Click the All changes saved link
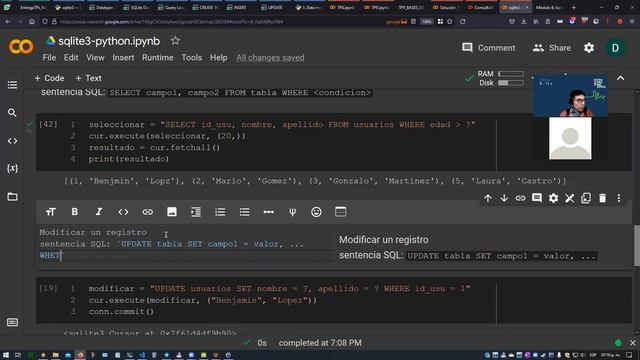 [270, 58]
